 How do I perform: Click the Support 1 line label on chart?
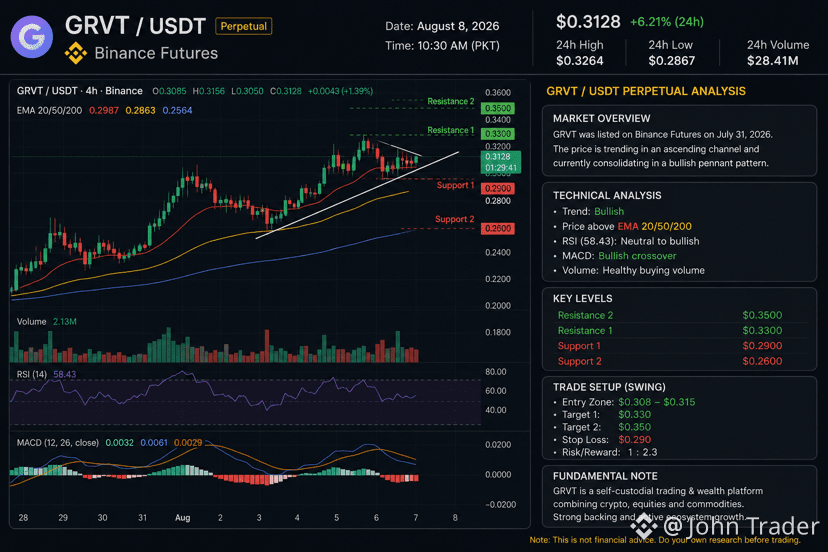tap(455, 185)
